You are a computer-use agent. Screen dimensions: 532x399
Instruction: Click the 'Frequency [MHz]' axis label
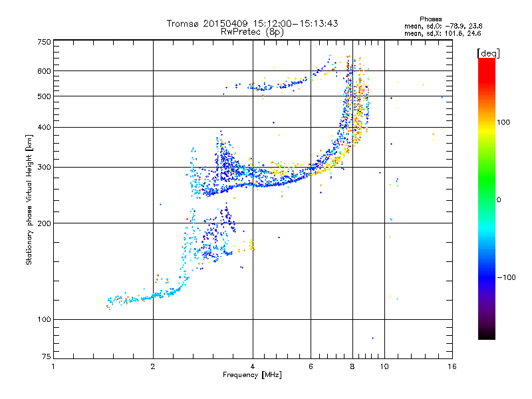[252, 375]
